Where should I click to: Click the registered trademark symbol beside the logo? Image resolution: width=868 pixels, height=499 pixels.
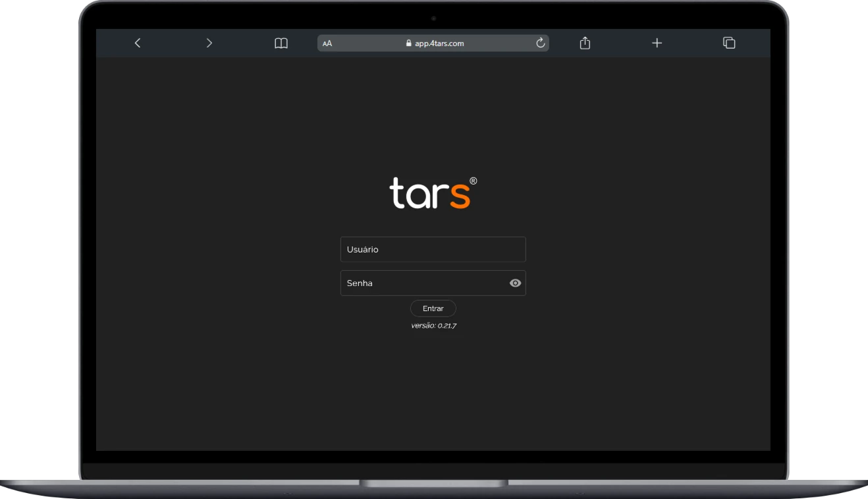pyautogui.click(x=473, y=181)
